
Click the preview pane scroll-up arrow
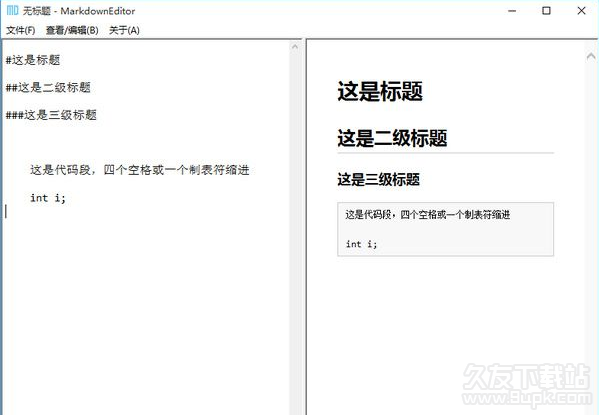click(591, 57)
